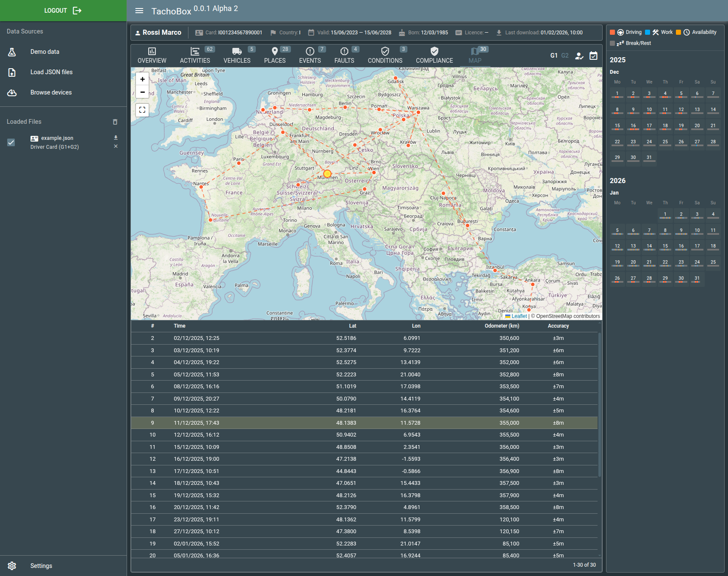Toggle the G1 generation filter
Image resolution: width=728 pixels, height=576 pixels.
554,56
